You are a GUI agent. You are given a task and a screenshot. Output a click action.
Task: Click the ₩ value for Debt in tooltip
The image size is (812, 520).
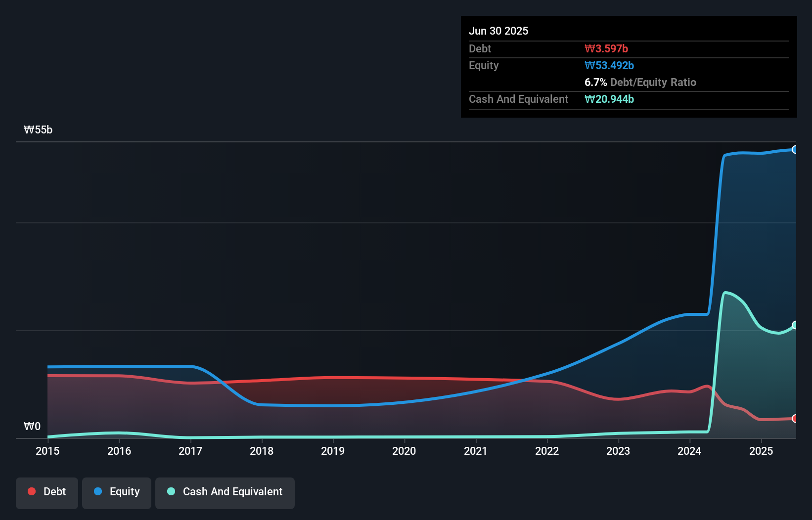click(606, 48)
